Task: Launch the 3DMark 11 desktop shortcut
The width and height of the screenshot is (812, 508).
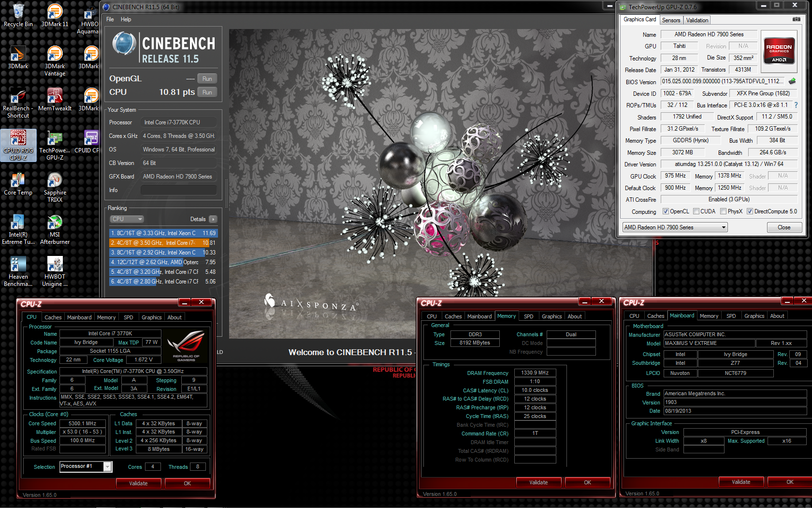Action: coord(55,15)
